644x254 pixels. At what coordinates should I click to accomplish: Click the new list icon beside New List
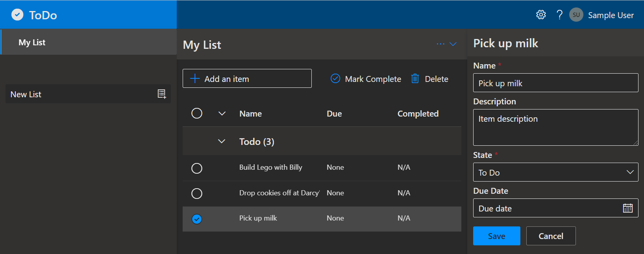162,94
